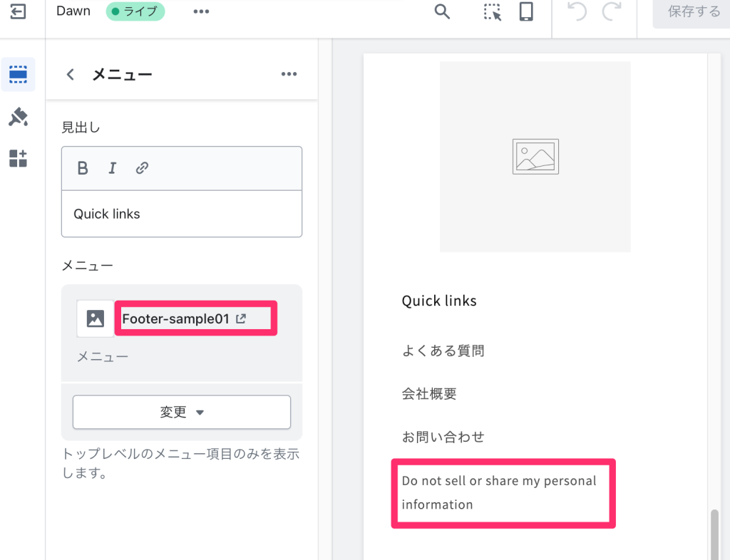Click the back chevron to leave メニュー settings
The width and height of the screenshot is (730, 560).
click(69, 73)
